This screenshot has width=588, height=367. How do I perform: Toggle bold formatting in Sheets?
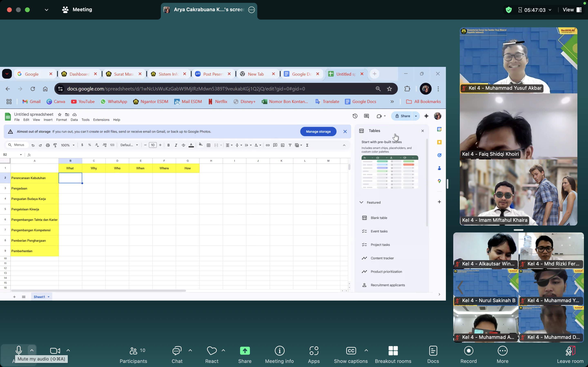tap(168, 145)
